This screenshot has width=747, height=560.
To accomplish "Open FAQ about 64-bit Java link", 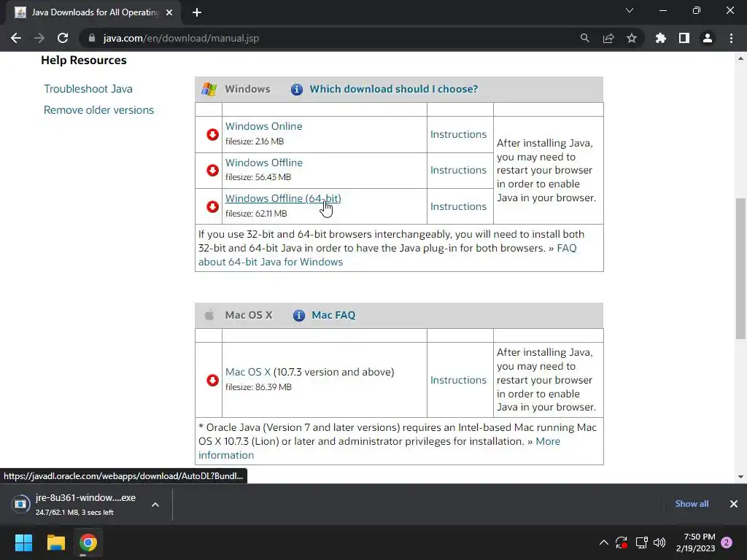I will tap(271, 262).
